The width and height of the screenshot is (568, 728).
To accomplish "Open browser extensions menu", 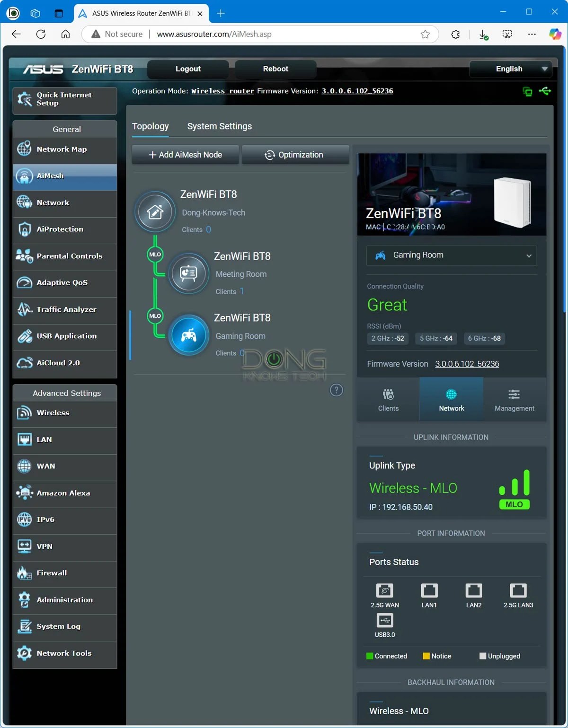I will (x=455, y=34).
